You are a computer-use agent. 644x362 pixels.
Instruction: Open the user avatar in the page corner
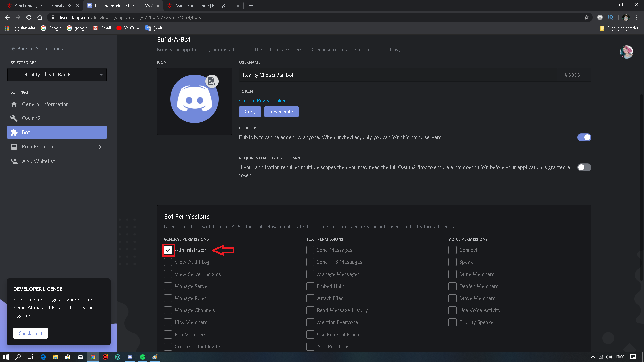tap(626, 52)
